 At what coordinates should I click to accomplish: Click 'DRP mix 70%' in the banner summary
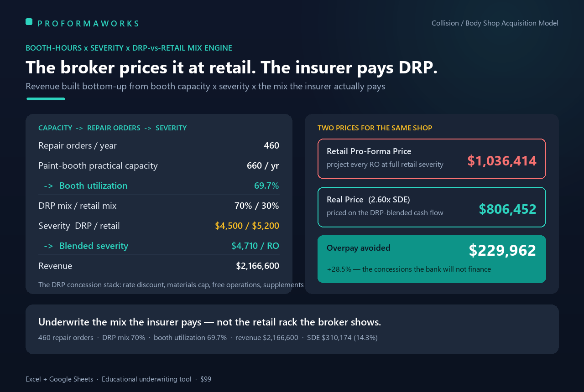[x=124, y=338]
